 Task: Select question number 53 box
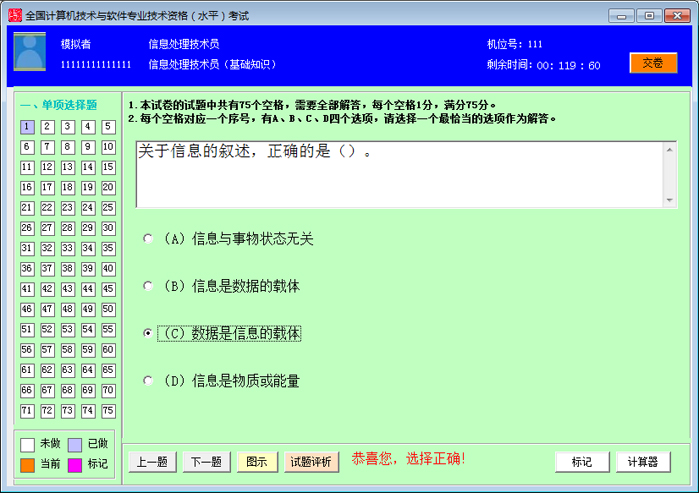(67, 330)
